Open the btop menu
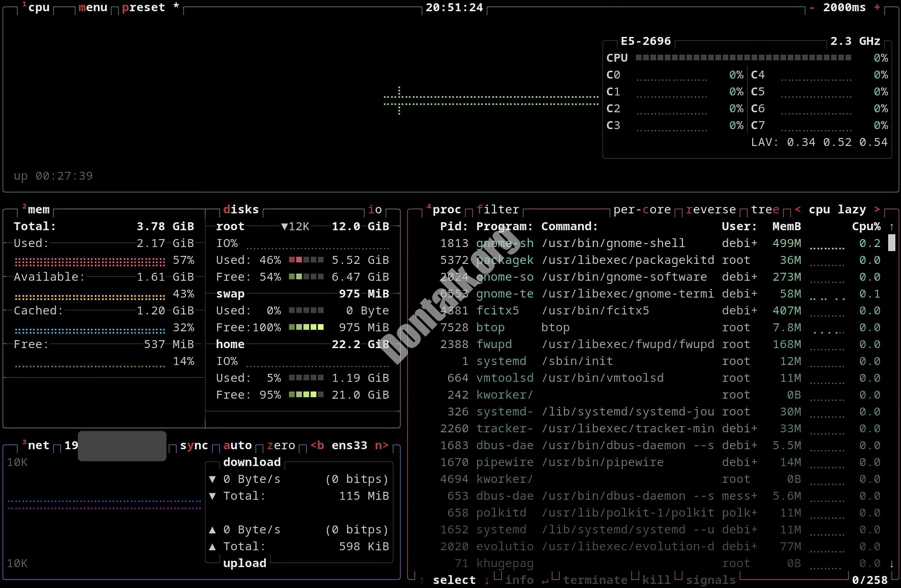 point(93,8)
